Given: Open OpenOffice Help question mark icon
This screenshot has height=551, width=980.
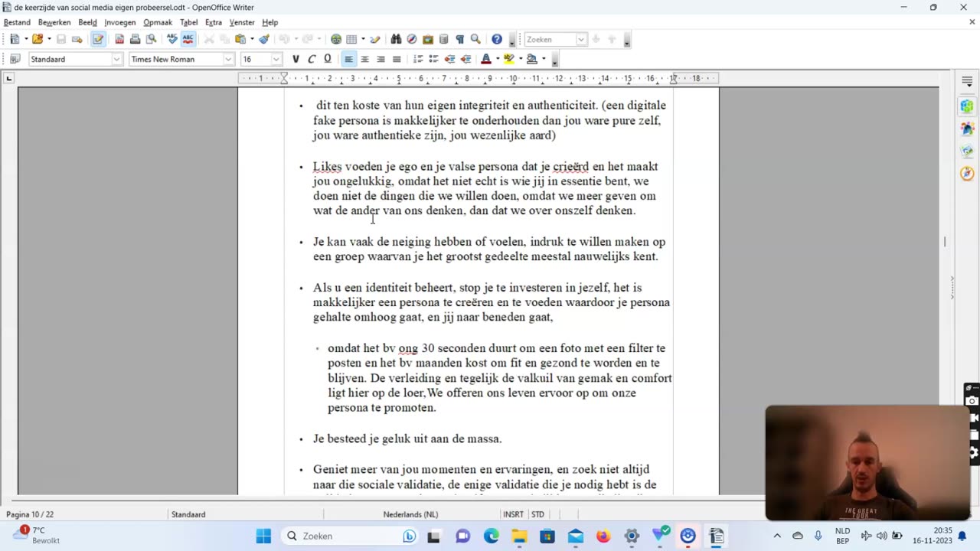Looking at the screenshot, I should tap(497, 39).
